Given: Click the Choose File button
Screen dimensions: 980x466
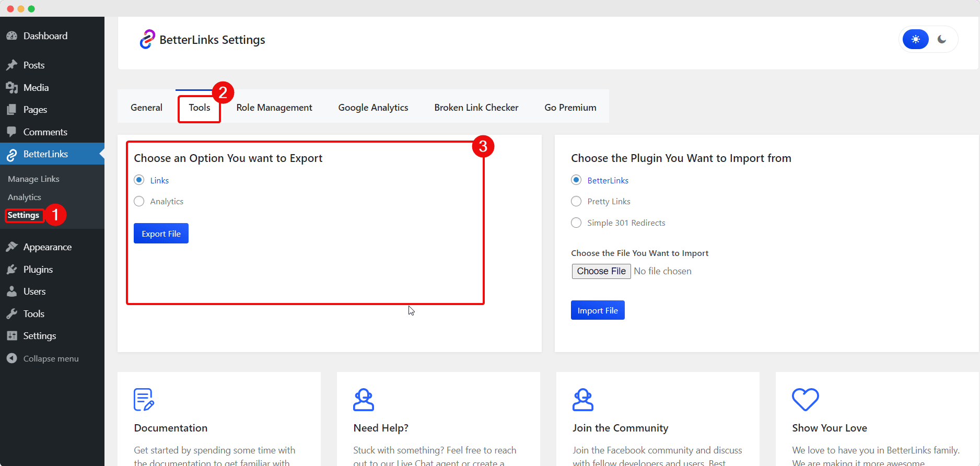Looking at the screenshot, I should 601,271.
